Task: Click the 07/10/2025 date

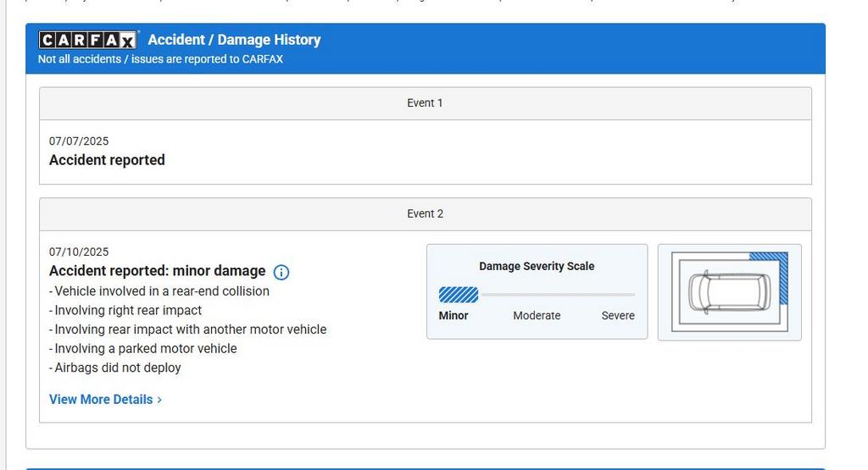Action: [79, 252]
